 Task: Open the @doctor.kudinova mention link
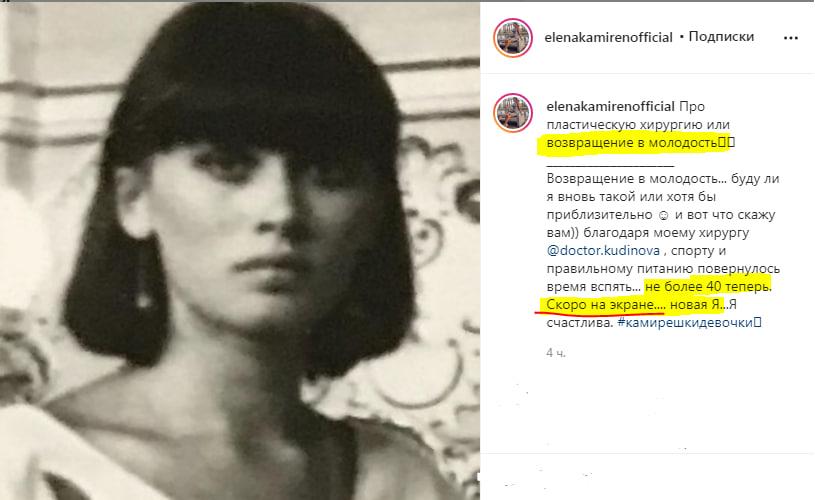tap(603, 251)
